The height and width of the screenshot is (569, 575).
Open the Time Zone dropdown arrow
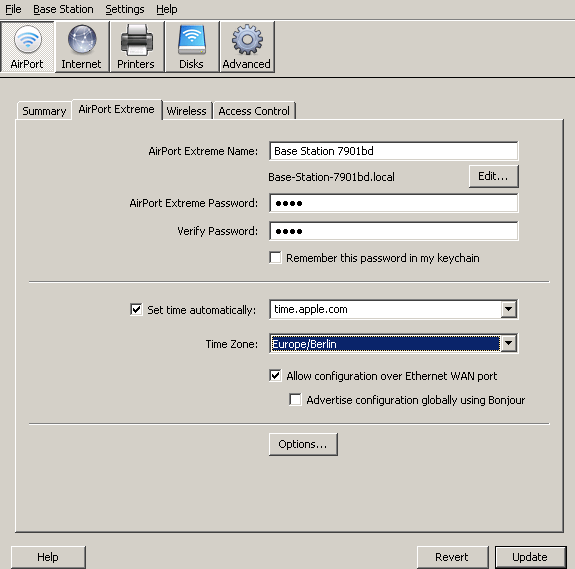[508, 344]
